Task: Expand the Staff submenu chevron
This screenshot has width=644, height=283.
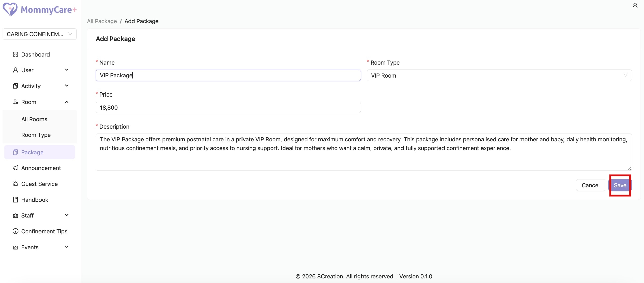Action: point(67,215)
